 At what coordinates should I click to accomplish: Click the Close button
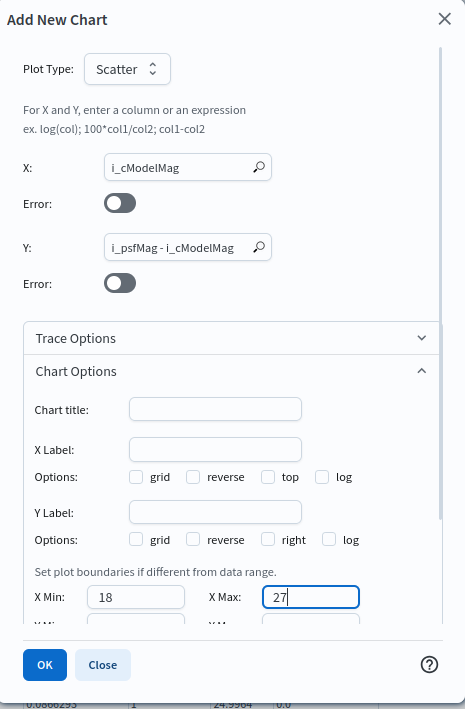pyautogui.click(x=103, y=665)
